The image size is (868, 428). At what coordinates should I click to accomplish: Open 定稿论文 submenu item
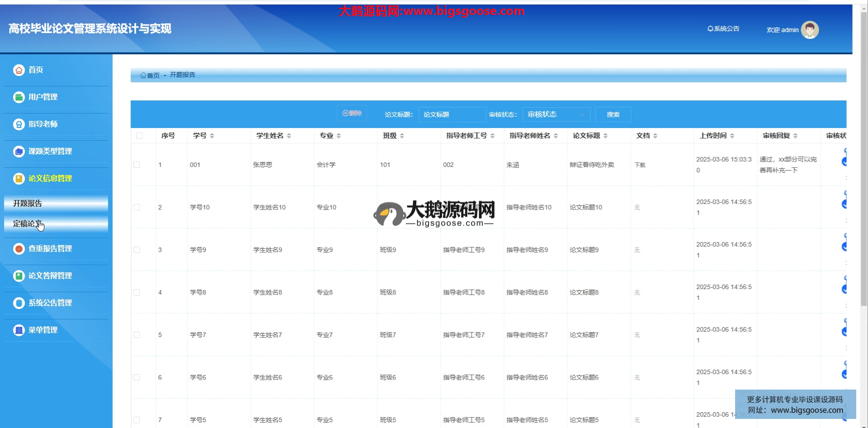(56, 224)
